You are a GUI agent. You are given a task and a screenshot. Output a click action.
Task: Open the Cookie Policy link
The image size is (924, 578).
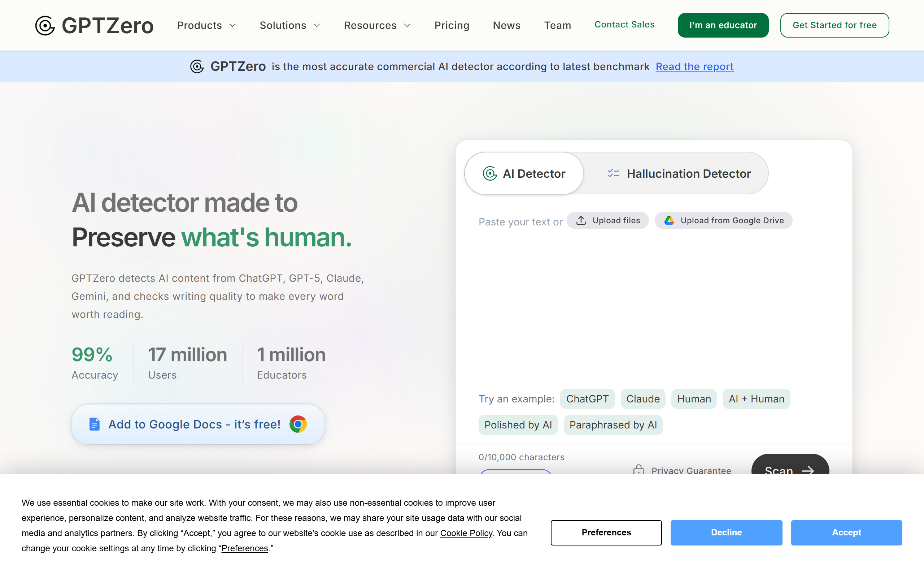pos(466,533)
